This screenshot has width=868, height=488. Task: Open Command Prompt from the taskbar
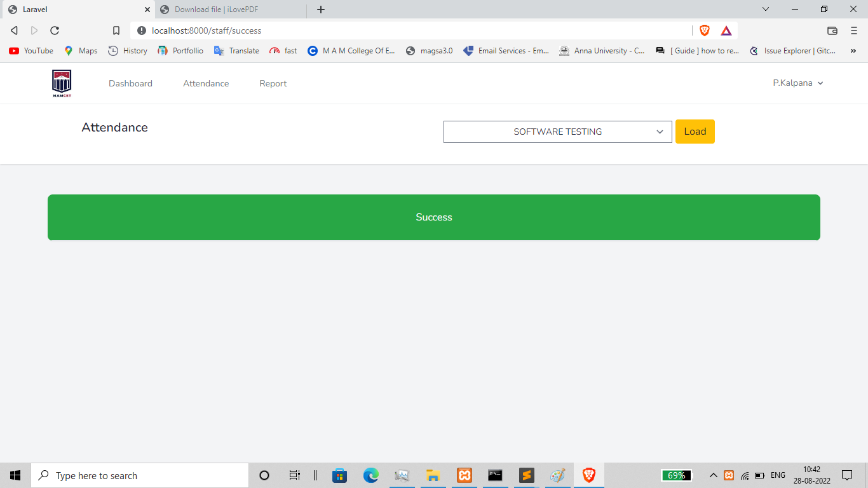point(495,475)
